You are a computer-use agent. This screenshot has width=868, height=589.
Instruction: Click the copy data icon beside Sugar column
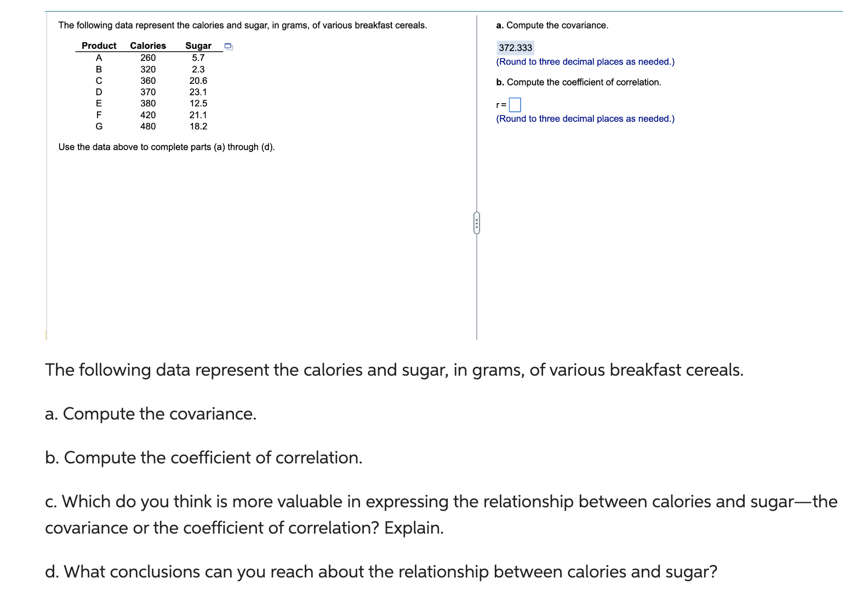click(229, 47)
